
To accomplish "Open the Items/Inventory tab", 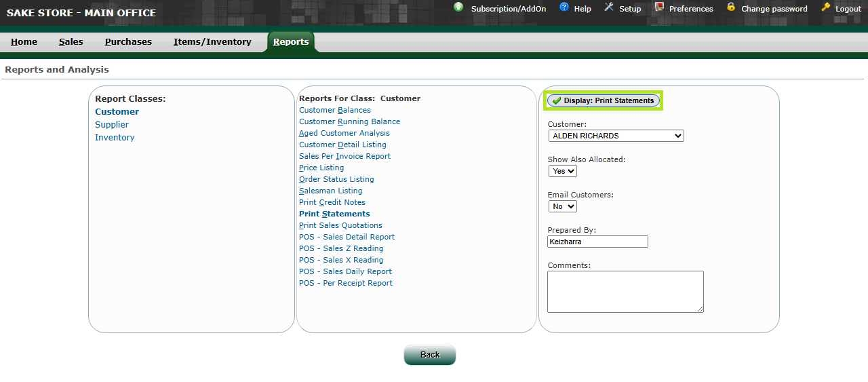I will pos(212,42).
